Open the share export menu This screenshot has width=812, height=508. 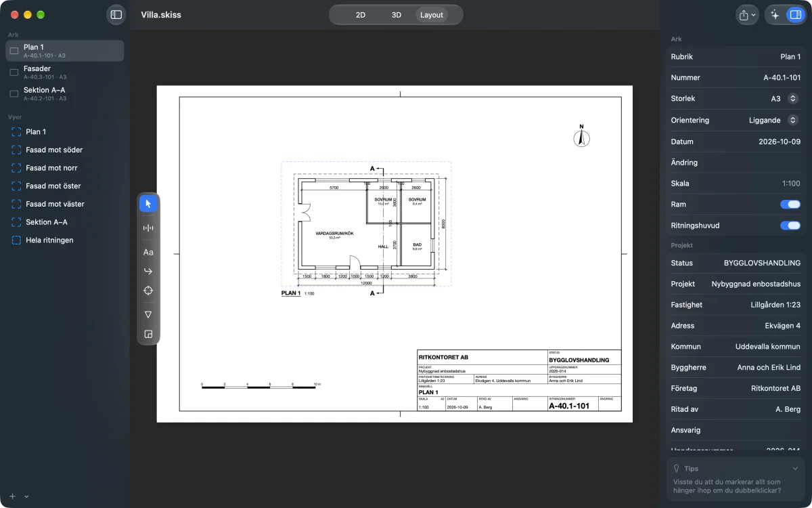tap(747, 15)
